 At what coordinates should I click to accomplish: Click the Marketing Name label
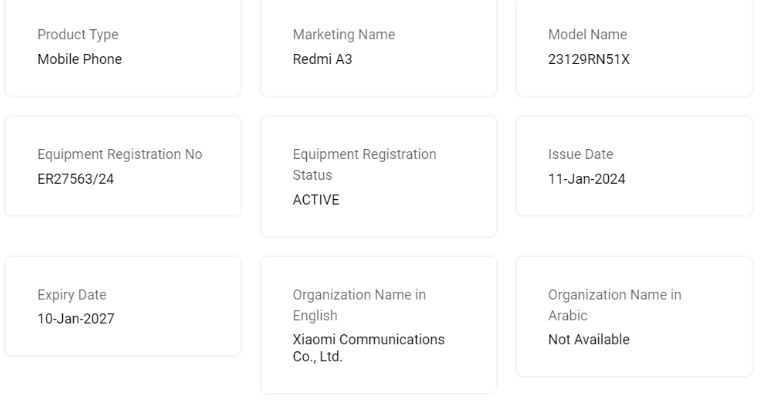pyautogui.click(x=344, y=35)
